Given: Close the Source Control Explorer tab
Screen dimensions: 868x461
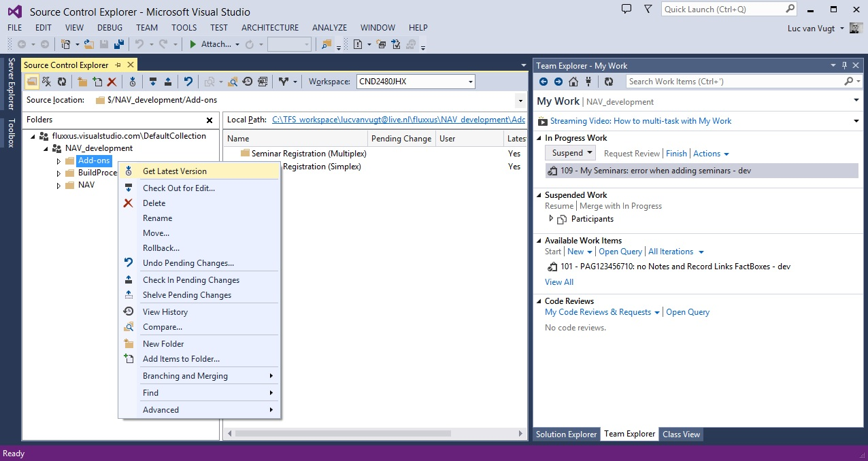Looking at the screenshot, I should tap(130, 65).
